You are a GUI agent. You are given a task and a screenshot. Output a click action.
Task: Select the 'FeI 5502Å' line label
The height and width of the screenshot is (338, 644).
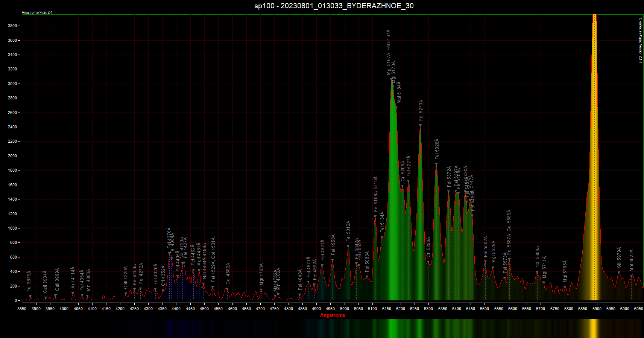point(486,247)
